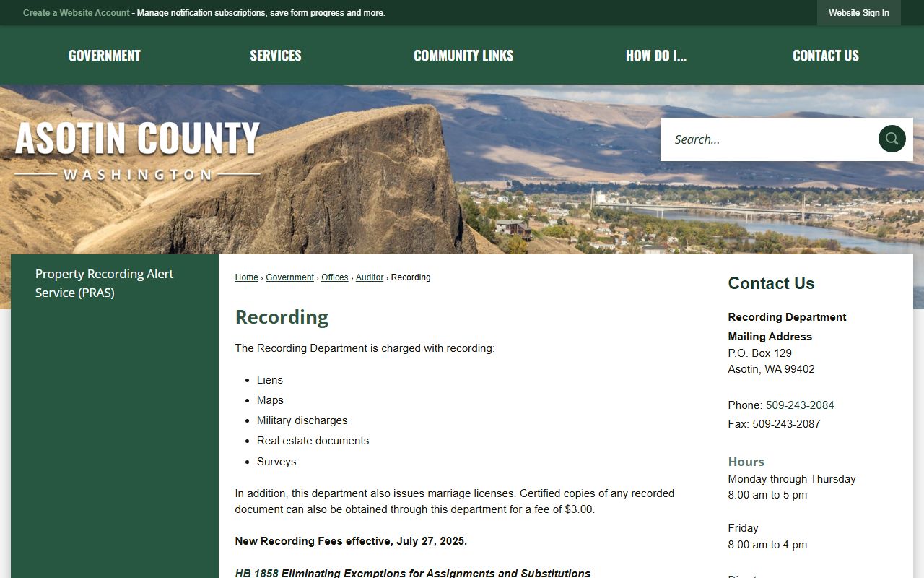
Task: Open the Services menu
Action: point(276,56)
